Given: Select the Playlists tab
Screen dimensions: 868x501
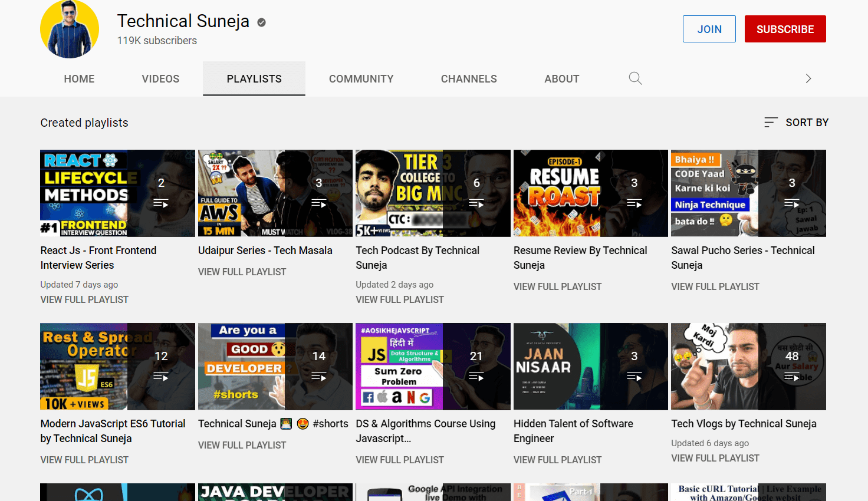Looking at the screenshot, I should click(x=254, y=79).
